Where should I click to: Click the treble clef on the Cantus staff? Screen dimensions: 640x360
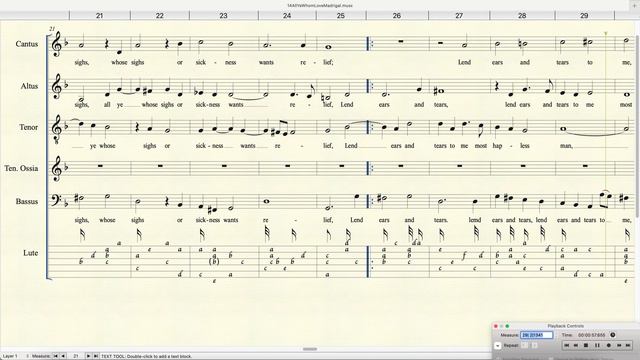coord(56,45)
